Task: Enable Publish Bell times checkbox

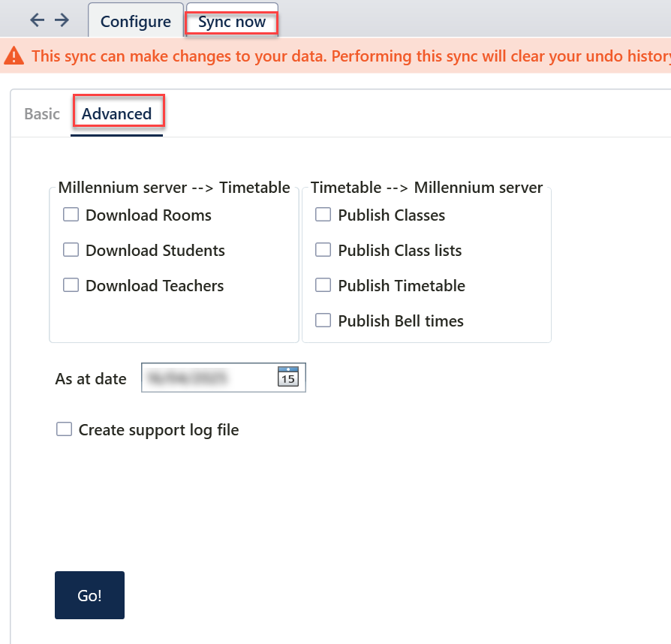Action: (323, 320)
